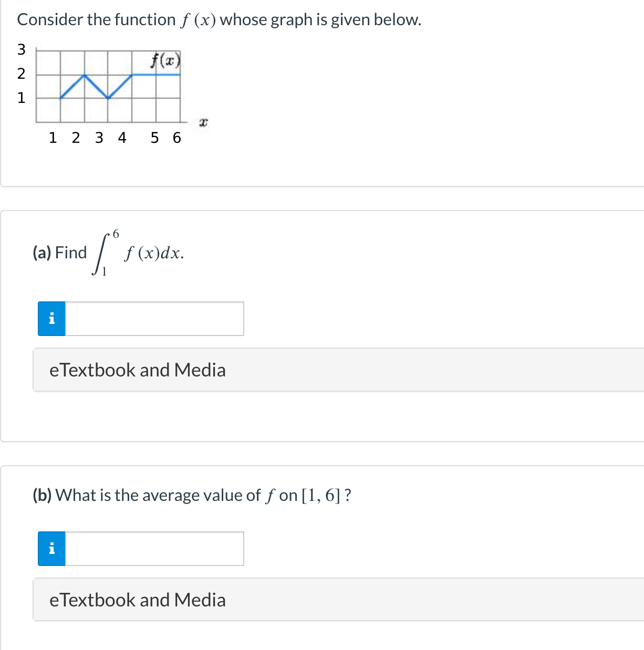Click the x-axis tick label 6
644x650 pixels.
(x=176, y=138)
